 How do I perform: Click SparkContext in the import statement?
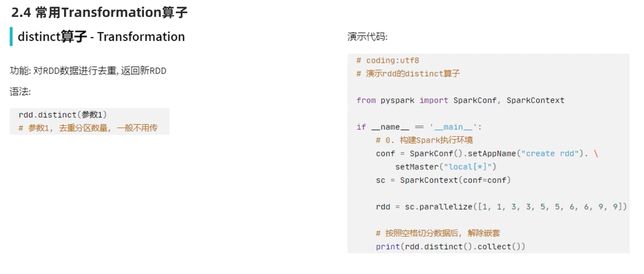[x=535, y=100]
